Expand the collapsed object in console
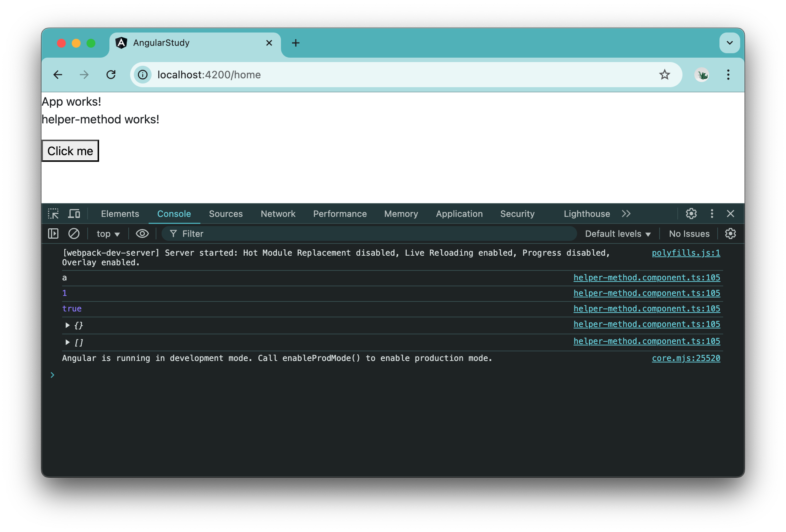Screen dimensions: 786x532 (x=67, y=325)
